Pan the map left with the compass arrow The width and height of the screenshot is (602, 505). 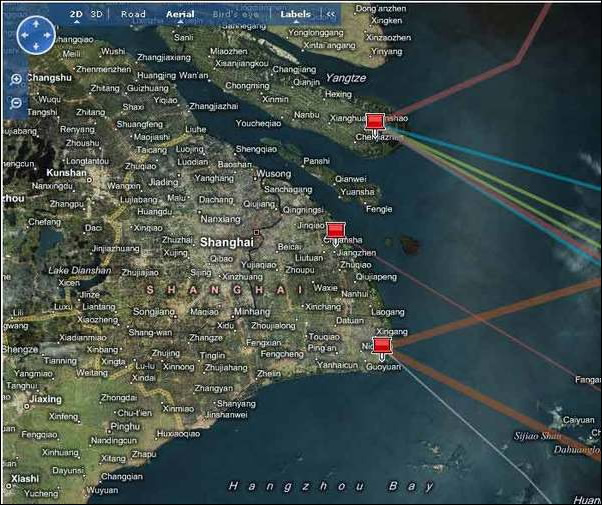[22, 36]
